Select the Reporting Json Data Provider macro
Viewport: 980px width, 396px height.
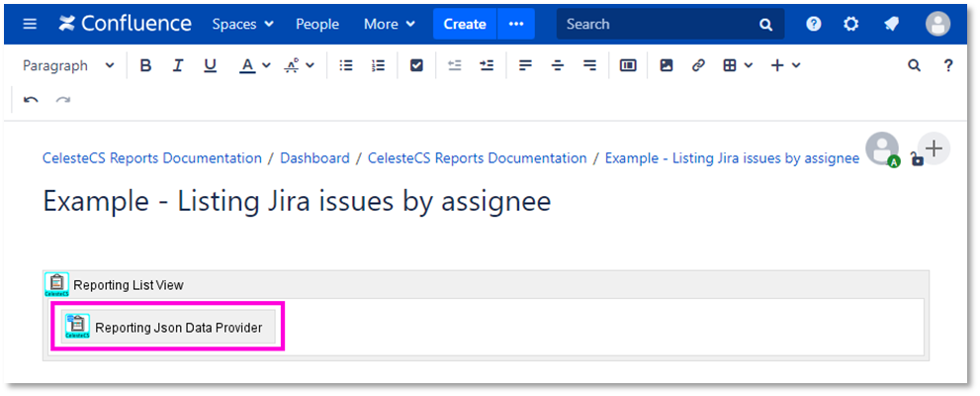pos(168,327)
